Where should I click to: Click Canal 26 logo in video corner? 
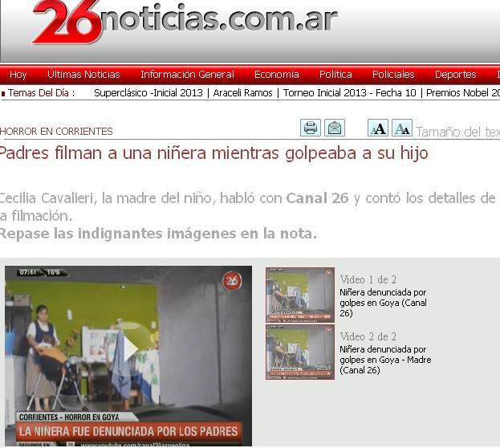coord(232,281)
